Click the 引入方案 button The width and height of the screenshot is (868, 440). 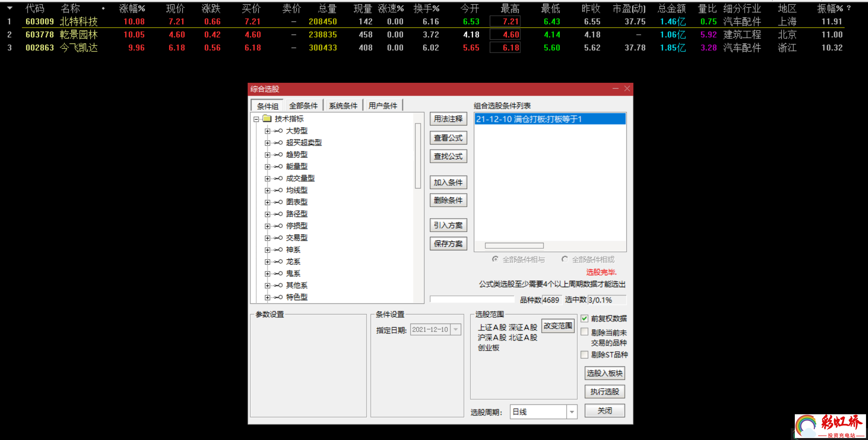click(448, 225)
